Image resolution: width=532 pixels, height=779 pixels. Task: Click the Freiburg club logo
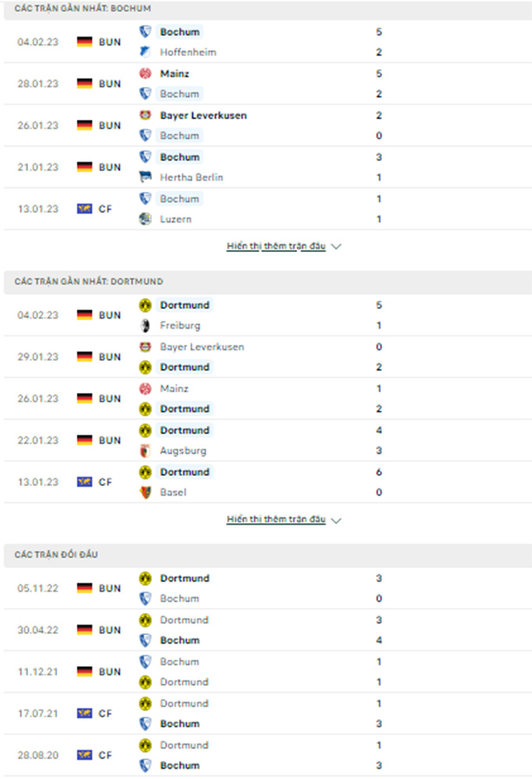[x=145, y=325]
